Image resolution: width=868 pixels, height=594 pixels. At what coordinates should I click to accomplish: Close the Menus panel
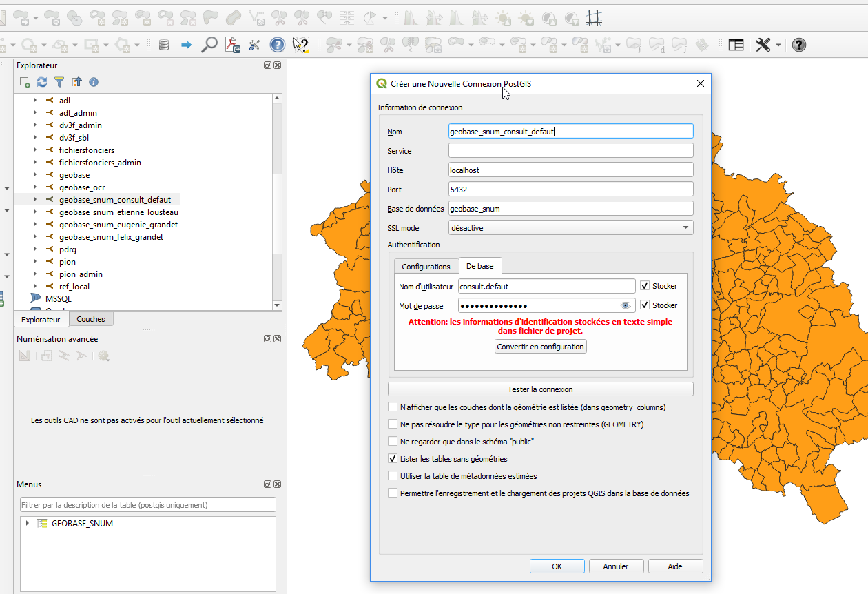pos(277,484)
